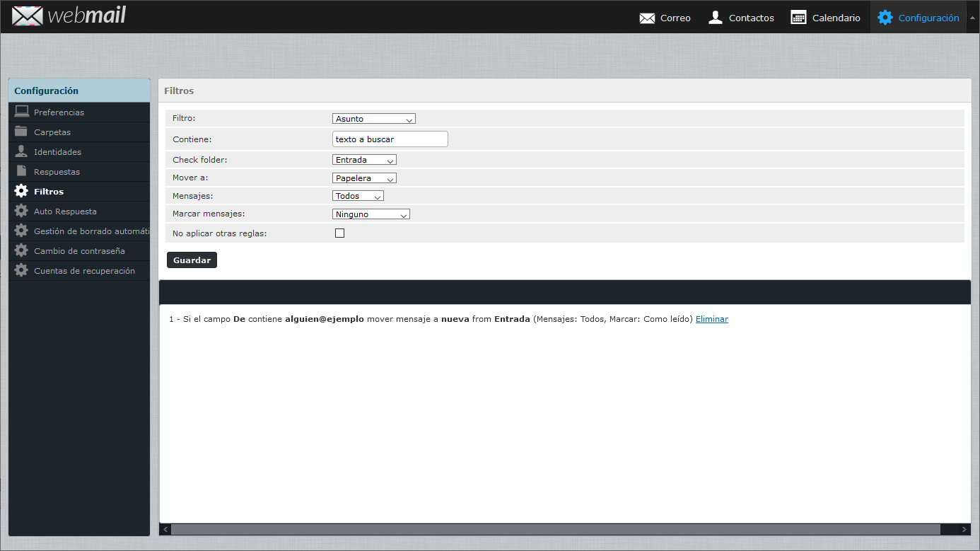
Task: Enable the No aplicar otras reglas checkbox
Action: coord(339,233)
